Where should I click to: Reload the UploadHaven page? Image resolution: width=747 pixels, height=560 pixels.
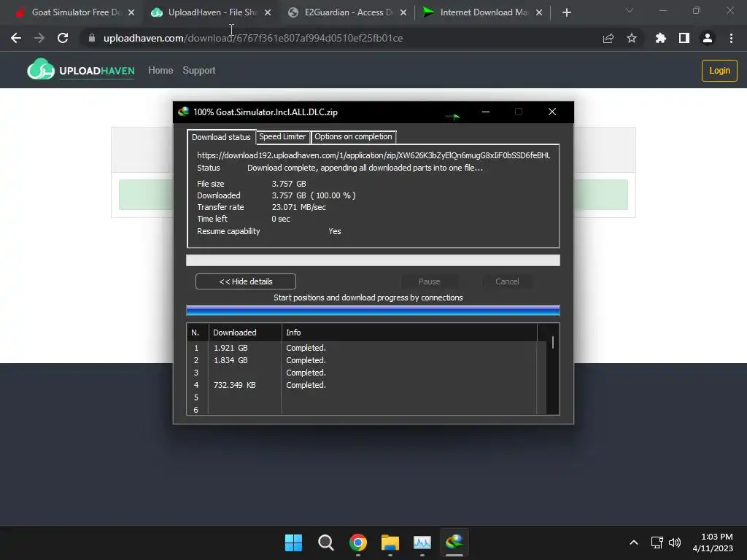pyautogui.click(x=63, y=38)
